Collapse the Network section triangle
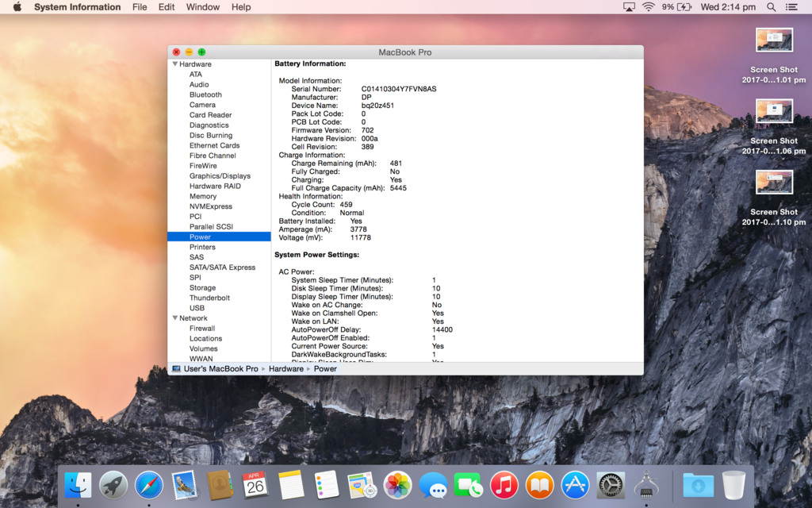Viewport: 812px width, 508px height. (175, 317)
